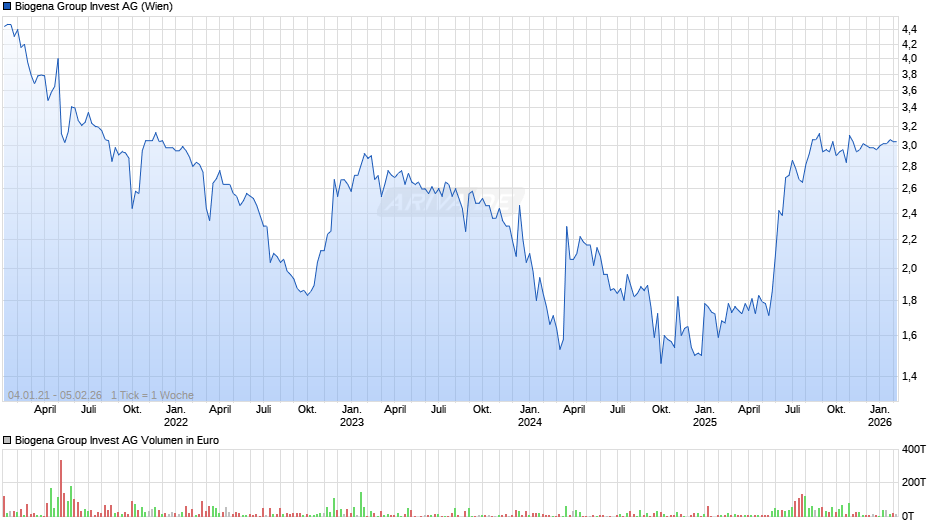Viewport: 940px width, 526px height.
Task: Click the 200T volume axis label
Action: [x=914, y=482]
